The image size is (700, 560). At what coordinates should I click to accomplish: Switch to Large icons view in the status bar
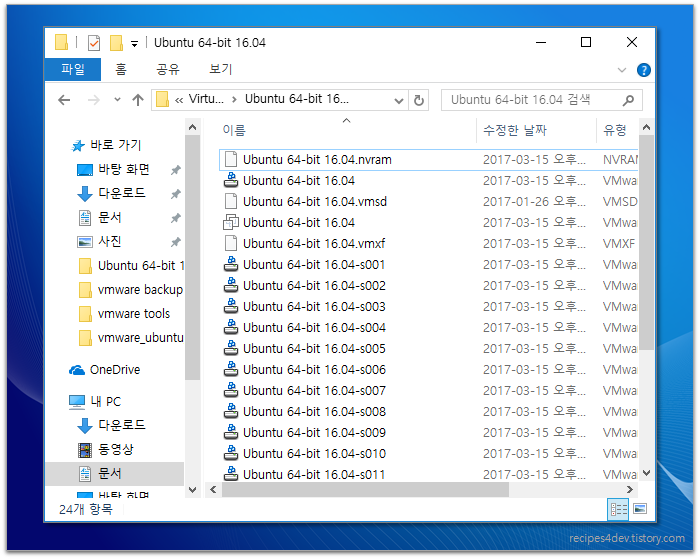pyautogui.click(x=640, y=509)
